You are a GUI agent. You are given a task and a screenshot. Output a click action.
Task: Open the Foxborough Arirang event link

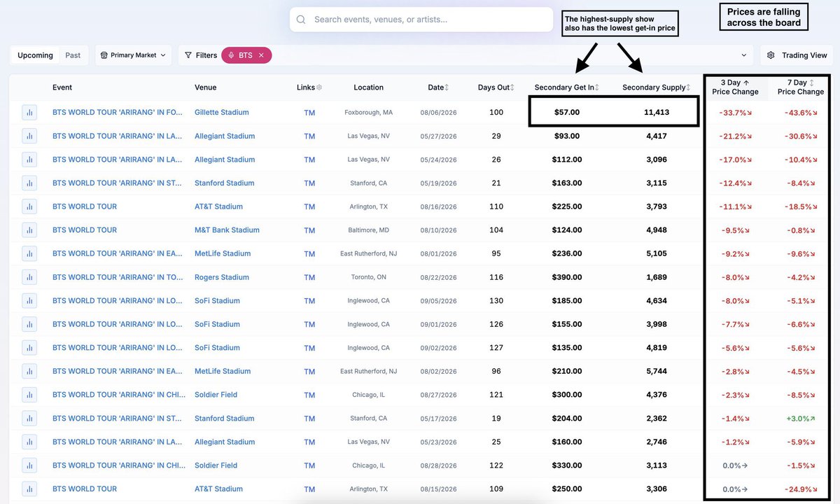point(117,113)
